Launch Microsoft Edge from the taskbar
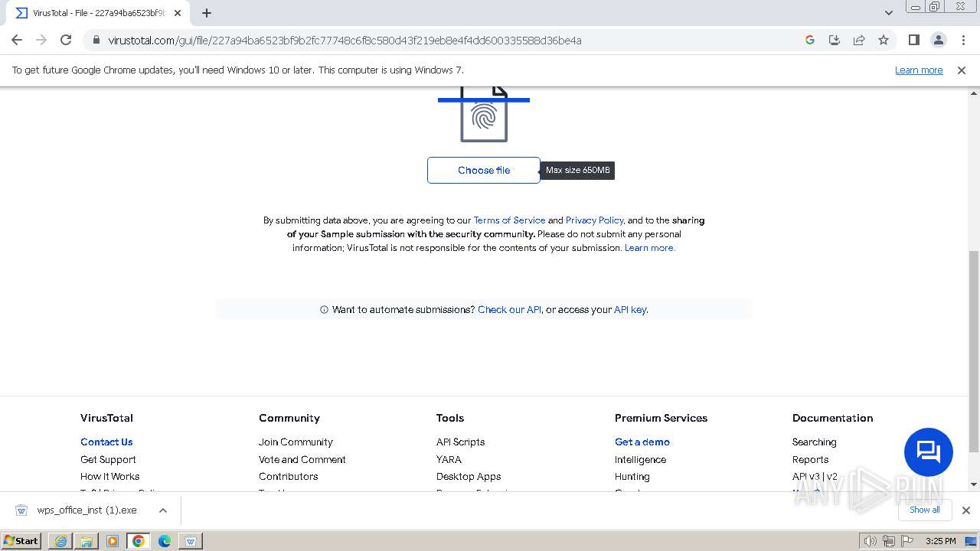Image resolution: width=980 pixels, height=551 pixels. pos(165,541)
